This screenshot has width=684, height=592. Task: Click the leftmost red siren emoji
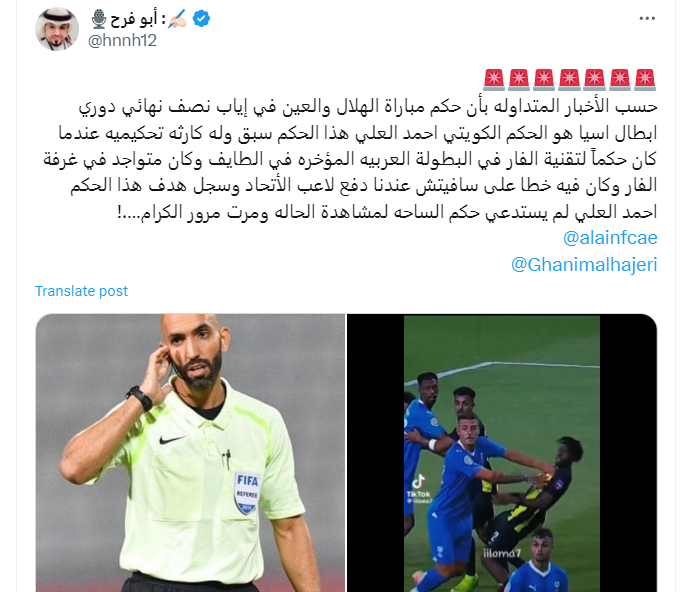494,80
